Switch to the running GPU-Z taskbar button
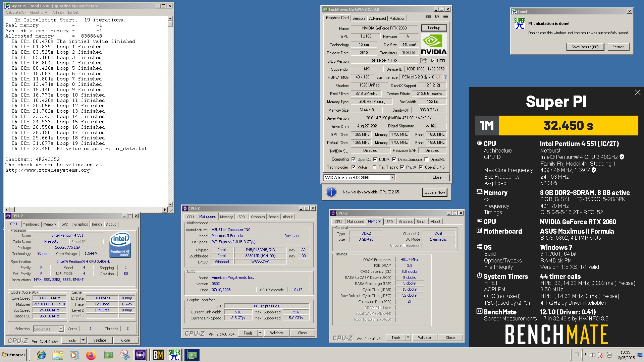Viewport: 644px width, 362px height. [x=192, y=355]
